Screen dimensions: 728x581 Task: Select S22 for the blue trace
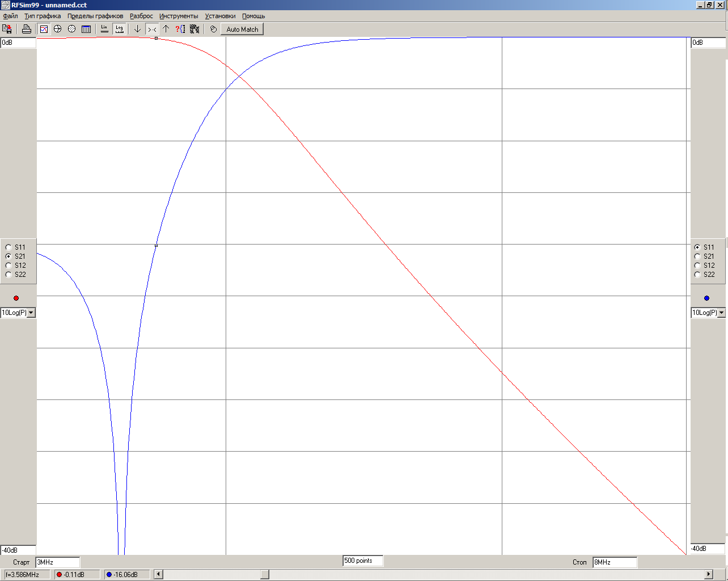[697, 275]
